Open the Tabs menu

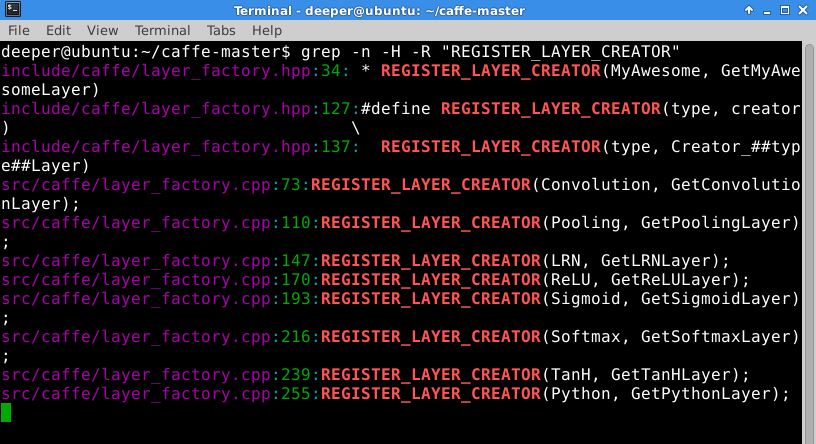(x=221, y=31)
